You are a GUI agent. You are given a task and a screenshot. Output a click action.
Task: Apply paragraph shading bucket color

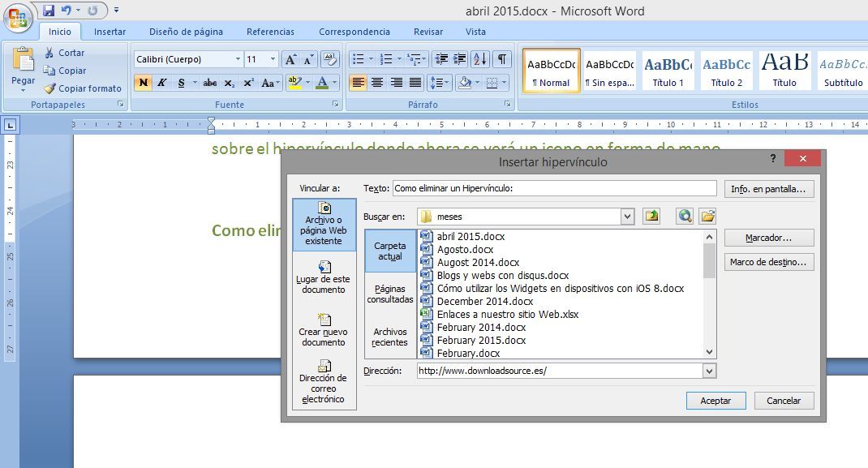(466, 83)
